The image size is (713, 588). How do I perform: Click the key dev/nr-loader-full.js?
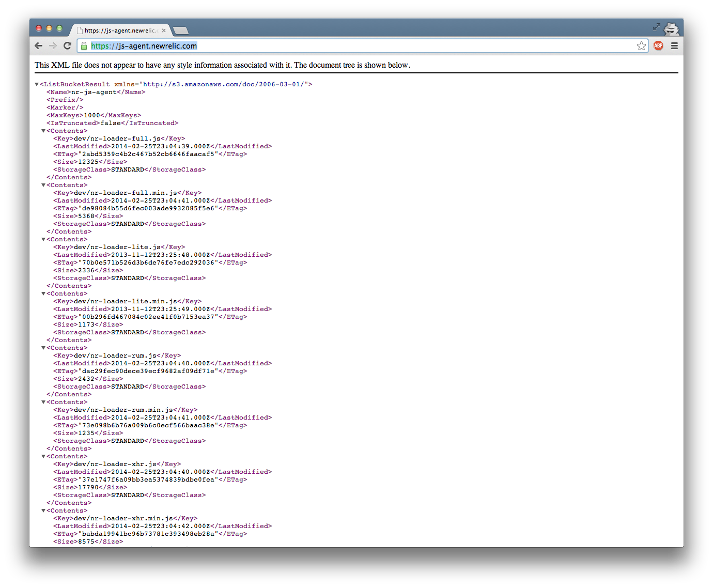point(117,138)
